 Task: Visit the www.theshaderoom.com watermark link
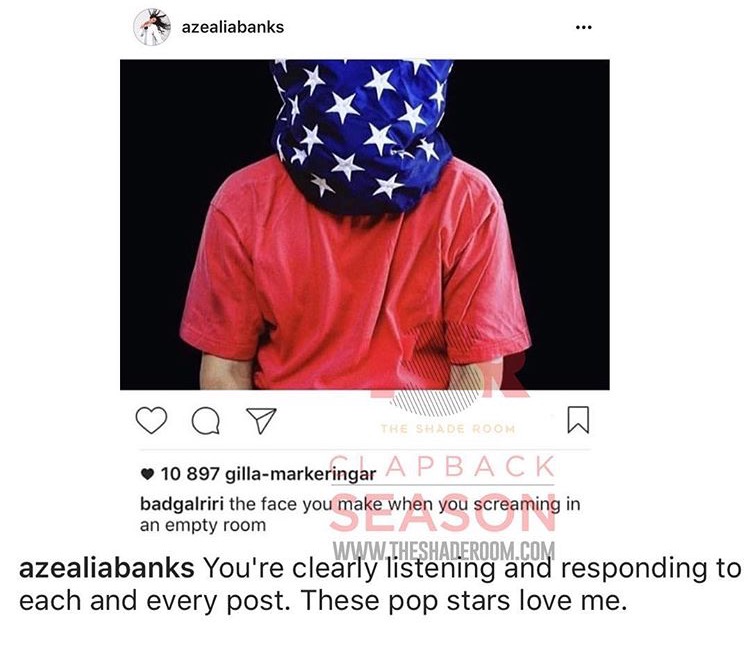[x=444, y=551]
